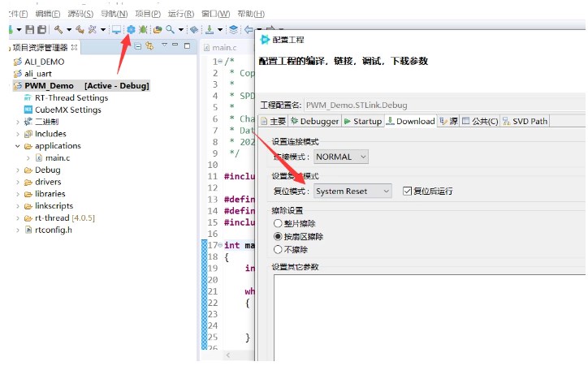Click the wrench-and-screwdriver tools icon in toolbar
Viewport: 588px width, 366px height.
[x=92, y=29]
